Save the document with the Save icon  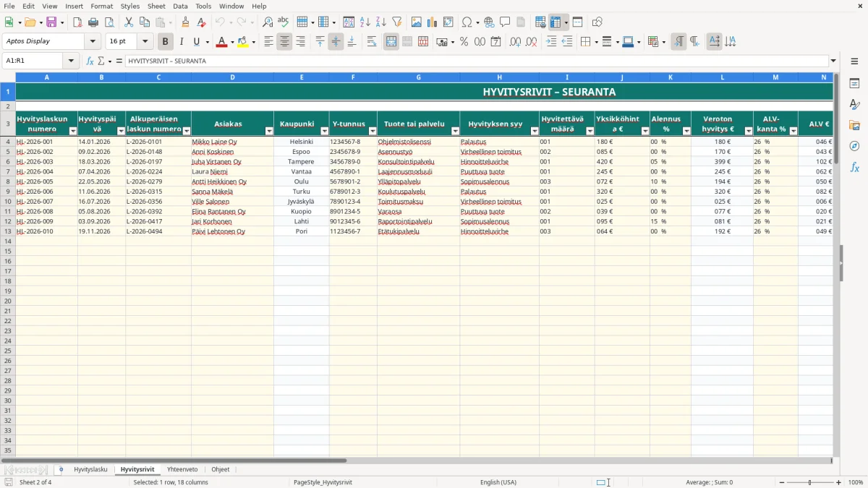tap(51, 22)
